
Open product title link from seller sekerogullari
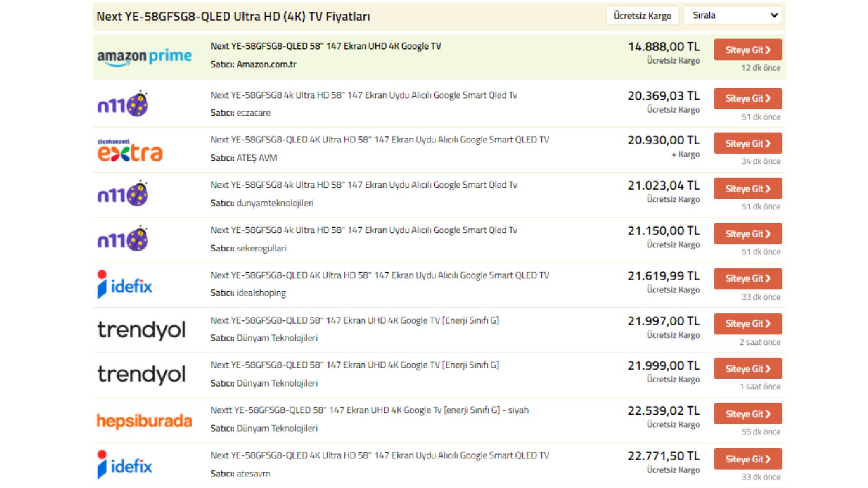click(x=363, y=230)
